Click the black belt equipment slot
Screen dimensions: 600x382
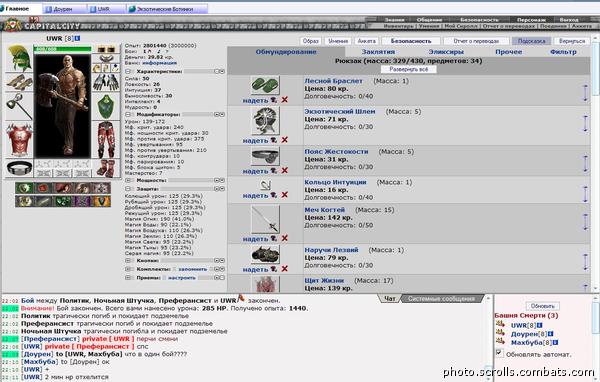[x=19, y=168]
